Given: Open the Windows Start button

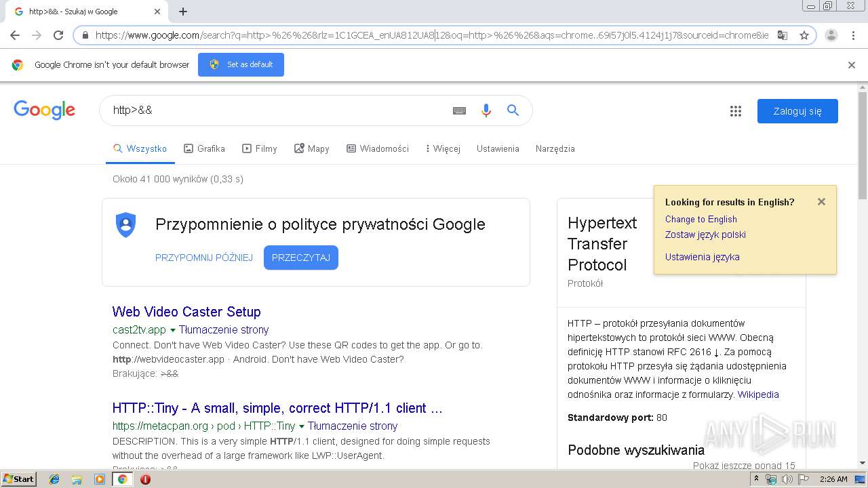Looking at the screenshot, I should click(19, 479).
